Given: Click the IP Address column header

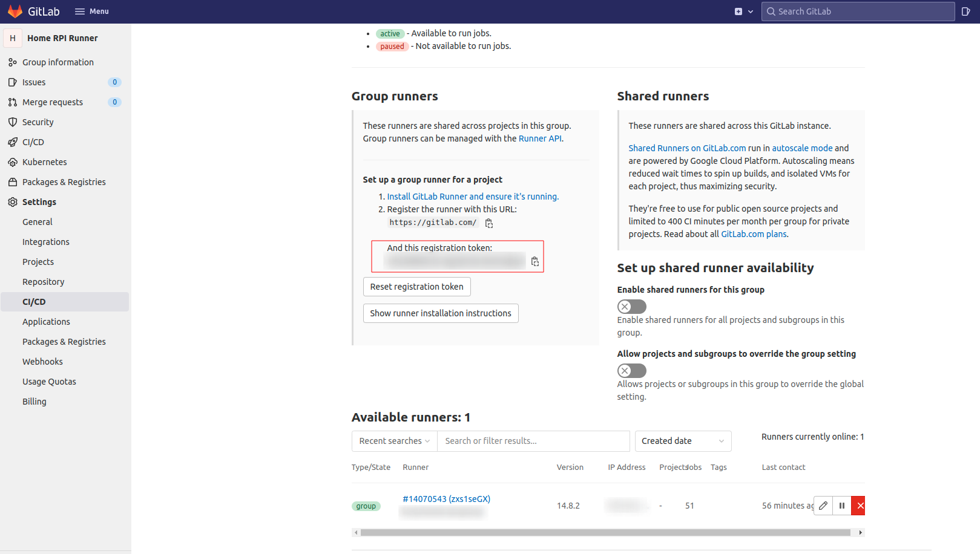Looking at the screenshot, I should (626, 468).
